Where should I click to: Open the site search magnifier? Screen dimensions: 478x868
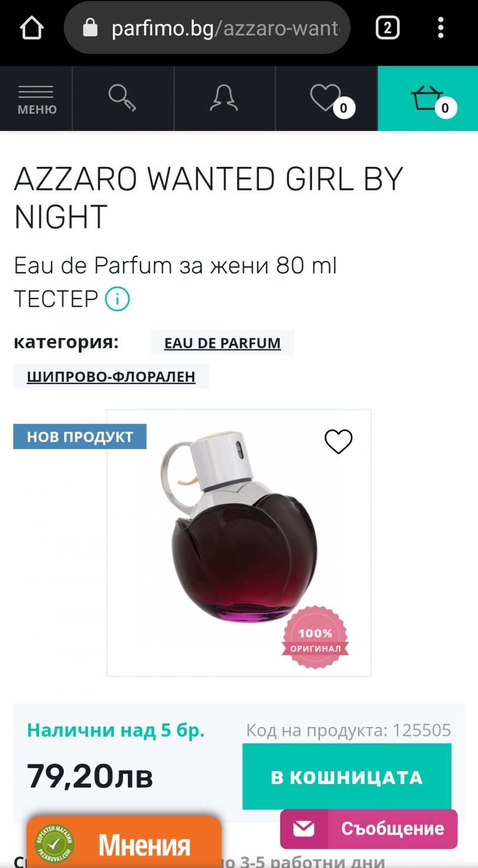click(122, 98)
